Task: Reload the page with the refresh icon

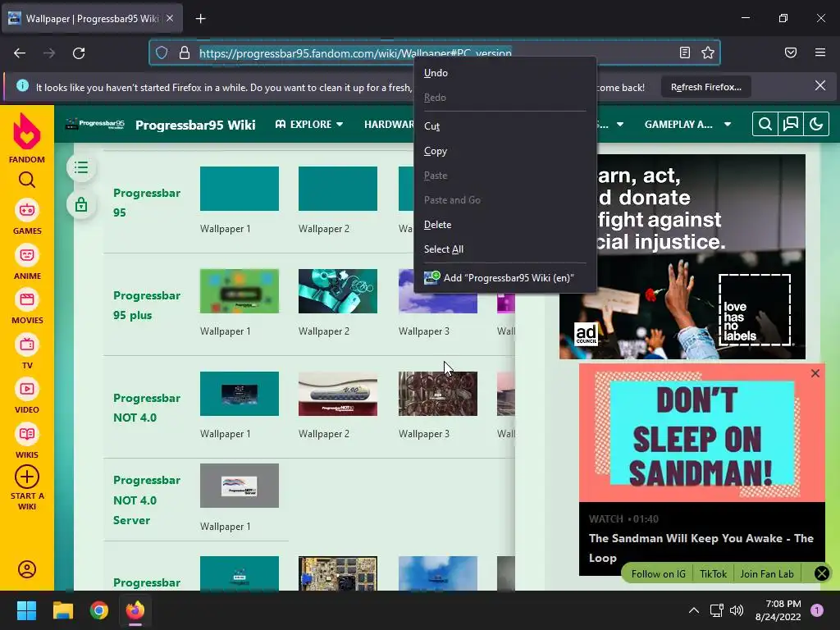Action: click(x=79, y=53)
